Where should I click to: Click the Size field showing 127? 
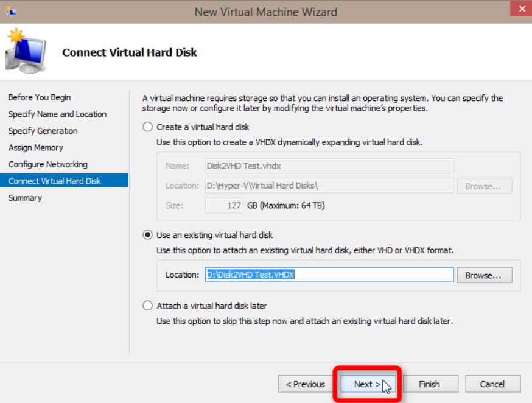pos(224,206)
